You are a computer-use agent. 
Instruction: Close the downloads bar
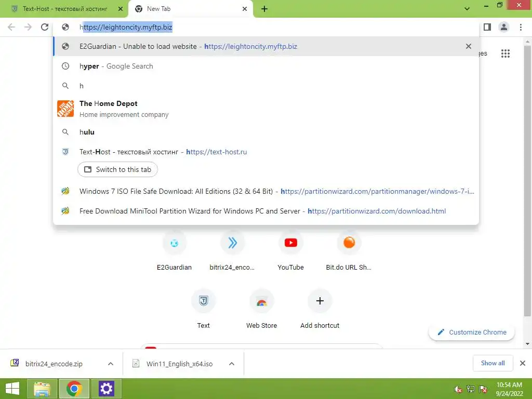523,363
